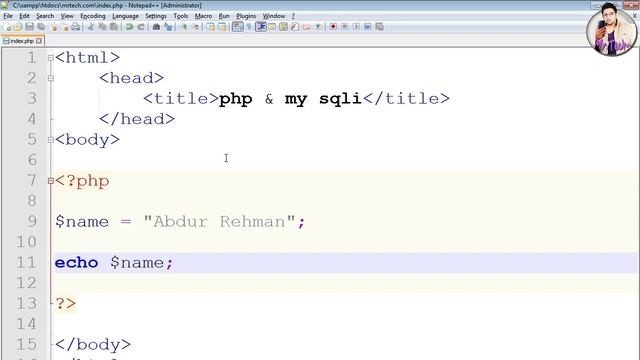
Task: Select the index.php document tab
Action: (22, 41)
